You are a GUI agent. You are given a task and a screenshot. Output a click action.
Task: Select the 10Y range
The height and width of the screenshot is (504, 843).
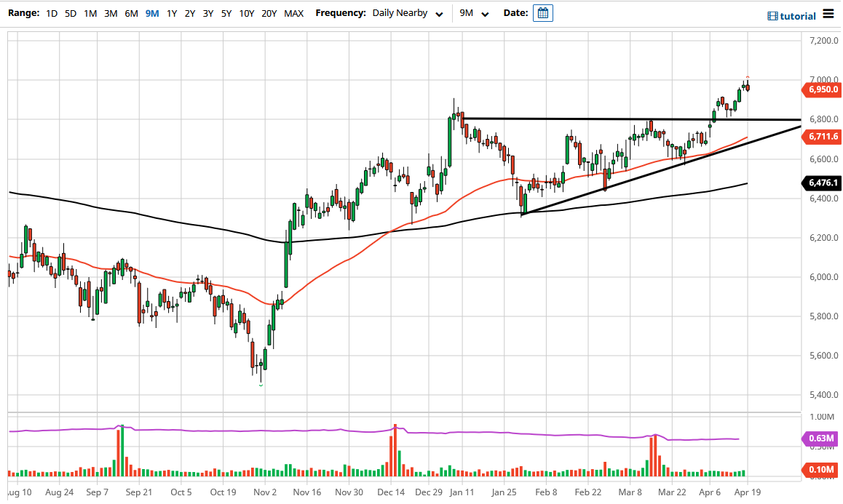pyautogui.click(x=246, y=13)
